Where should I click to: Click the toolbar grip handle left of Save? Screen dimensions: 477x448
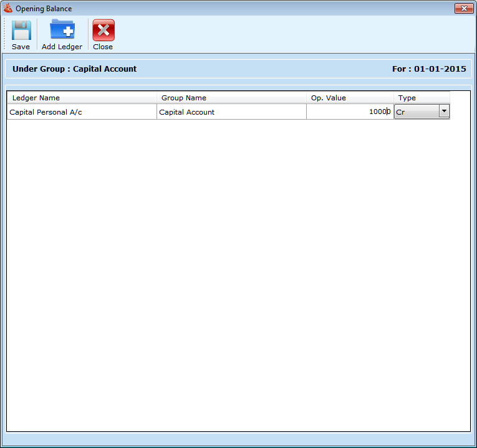click(x=4, y=35)
